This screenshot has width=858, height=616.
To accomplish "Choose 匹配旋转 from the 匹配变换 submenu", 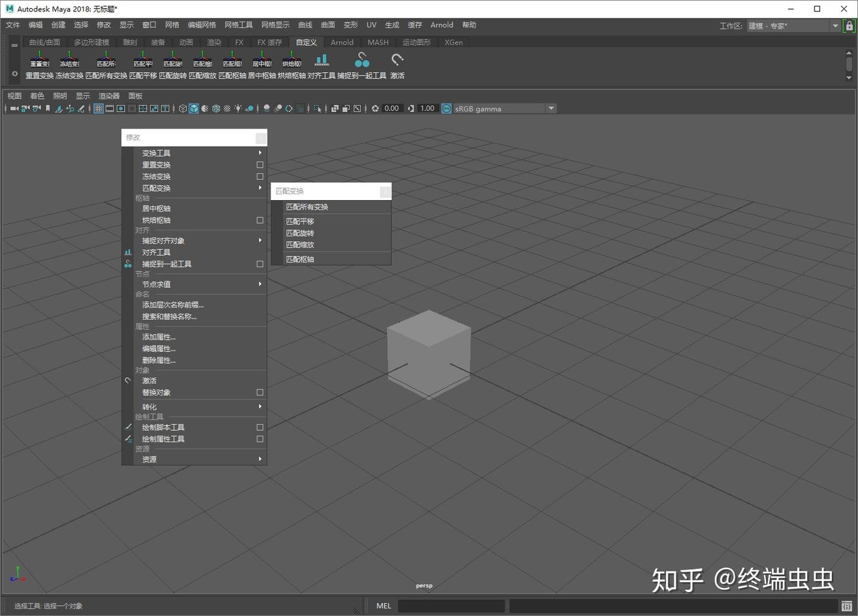I will (300, 233).
